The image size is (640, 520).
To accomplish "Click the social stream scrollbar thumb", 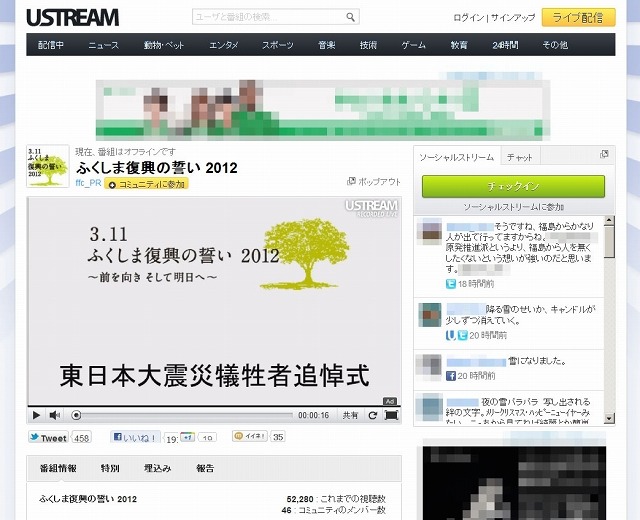I will click(609, 241).
